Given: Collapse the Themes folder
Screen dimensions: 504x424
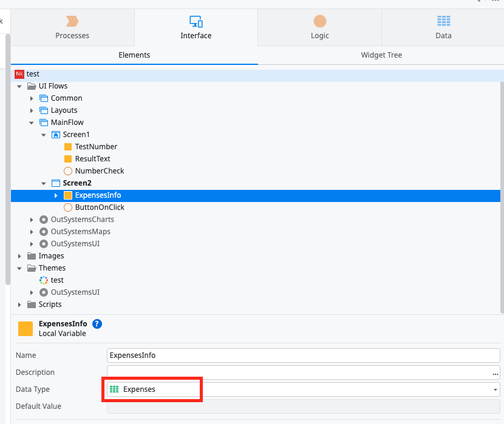Looking at the screenshot, I should 19,268.
